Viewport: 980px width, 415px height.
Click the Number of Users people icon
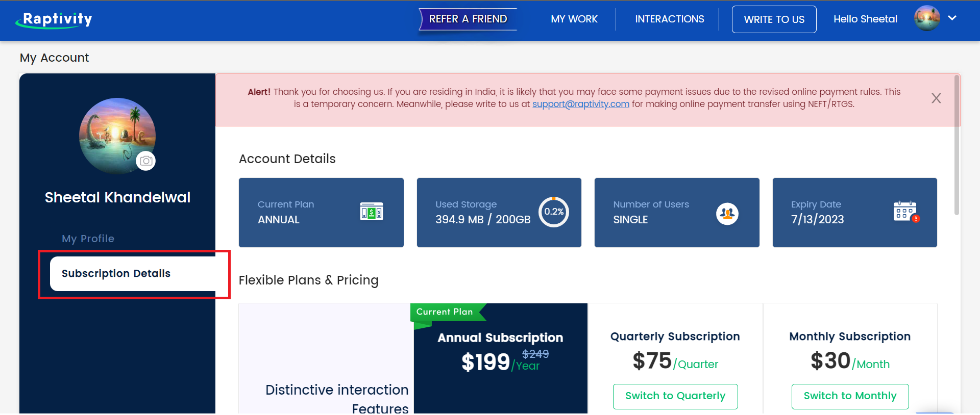coord(727,214)
